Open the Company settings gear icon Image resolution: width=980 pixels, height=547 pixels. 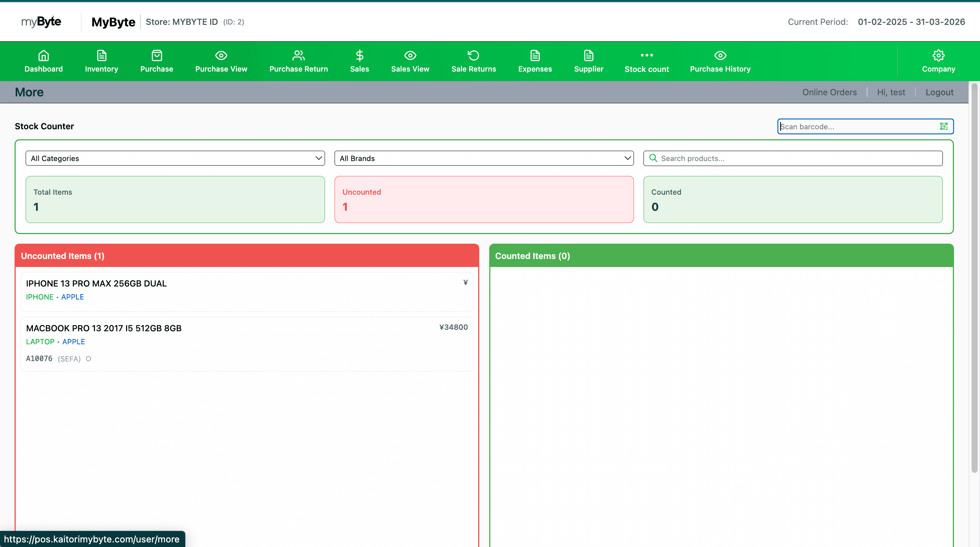click(x=938, y=56)
